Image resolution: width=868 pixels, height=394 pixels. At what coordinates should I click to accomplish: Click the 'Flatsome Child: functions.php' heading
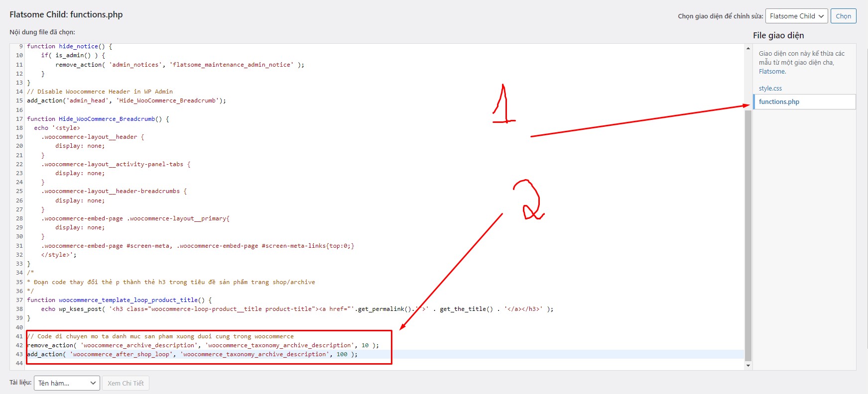tap(66, 14)
